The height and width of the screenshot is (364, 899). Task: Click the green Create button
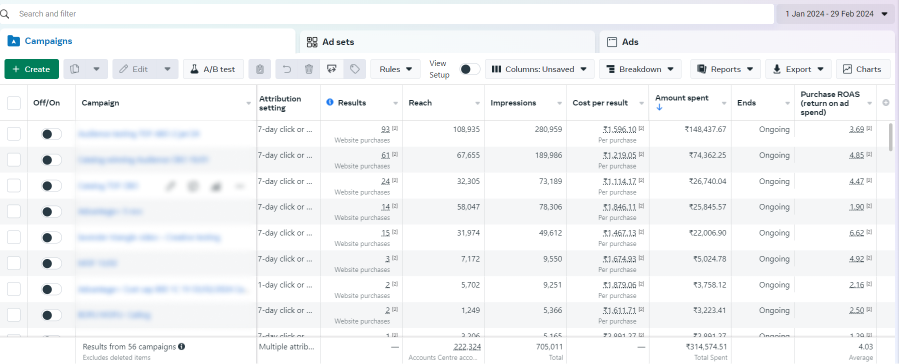pos(32,69)
